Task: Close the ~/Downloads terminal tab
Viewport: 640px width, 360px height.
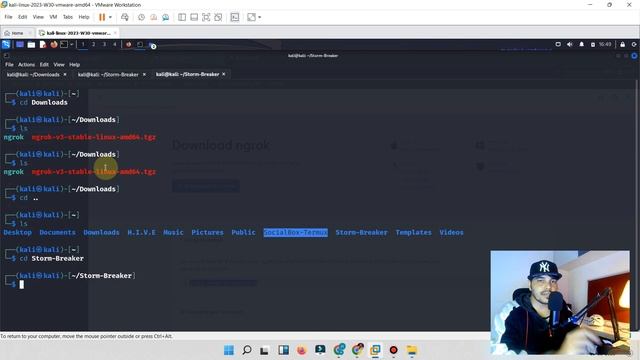Action: tap(65, 74)
